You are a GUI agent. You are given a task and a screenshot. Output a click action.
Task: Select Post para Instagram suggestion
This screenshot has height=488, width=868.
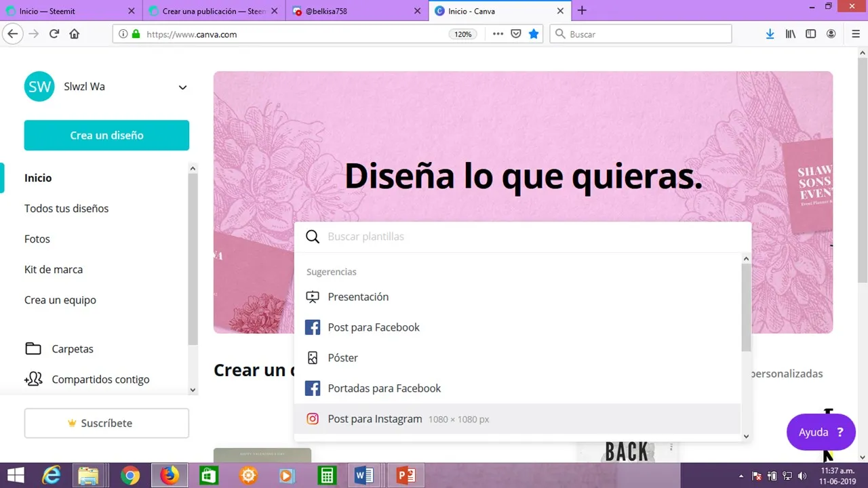coord(374,419)
